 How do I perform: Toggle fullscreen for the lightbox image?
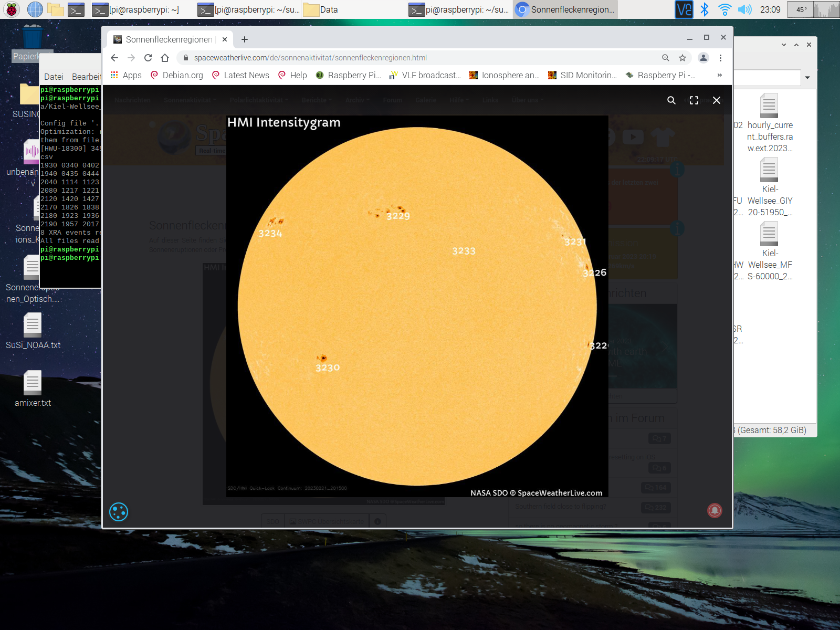694,100
